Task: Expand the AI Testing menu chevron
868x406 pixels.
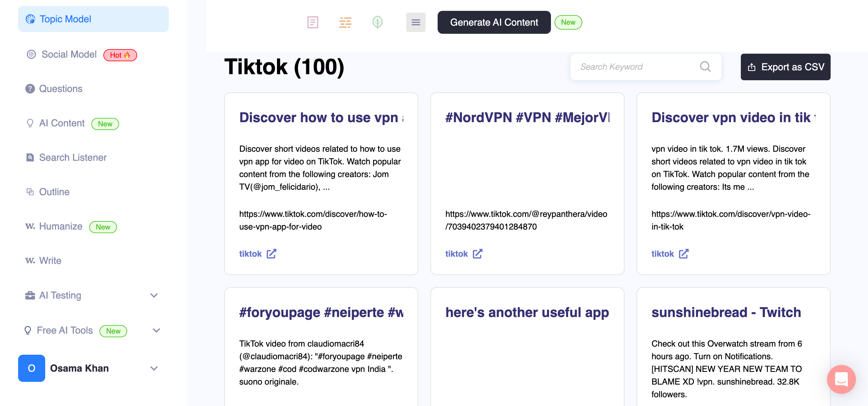Action: pyautogui.click(x=154, y=295)
